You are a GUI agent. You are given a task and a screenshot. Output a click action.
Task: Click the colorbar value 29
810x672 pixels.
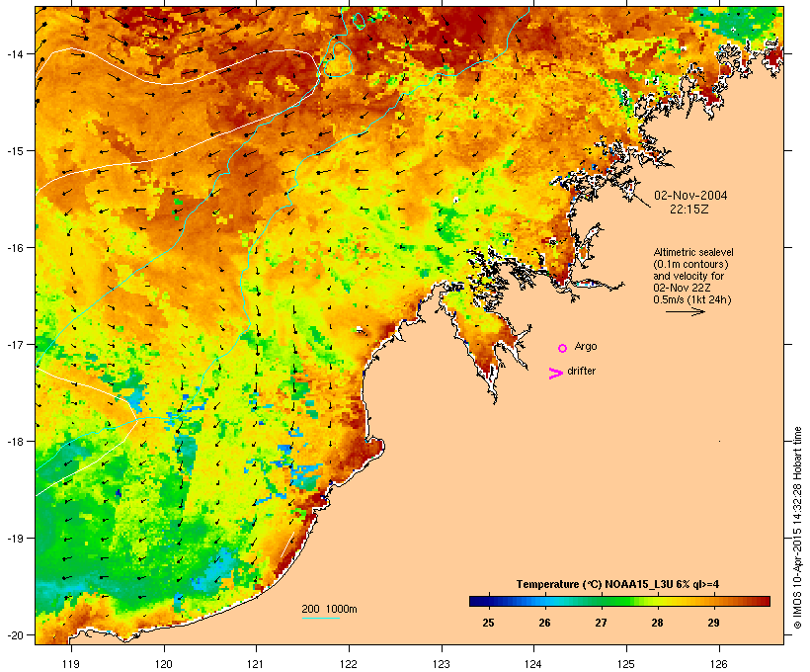(x=713, y=623)
